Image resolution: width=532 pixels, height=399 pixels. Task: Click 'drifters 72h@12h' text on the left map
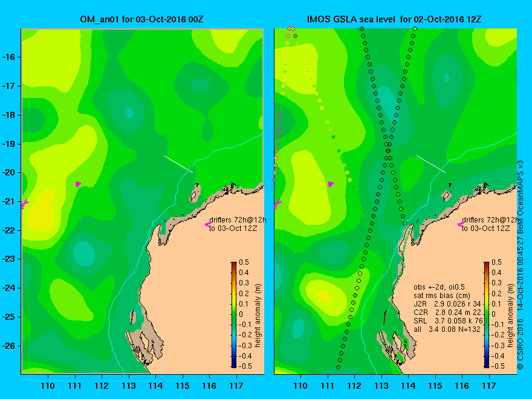click(x=238, y=220)
